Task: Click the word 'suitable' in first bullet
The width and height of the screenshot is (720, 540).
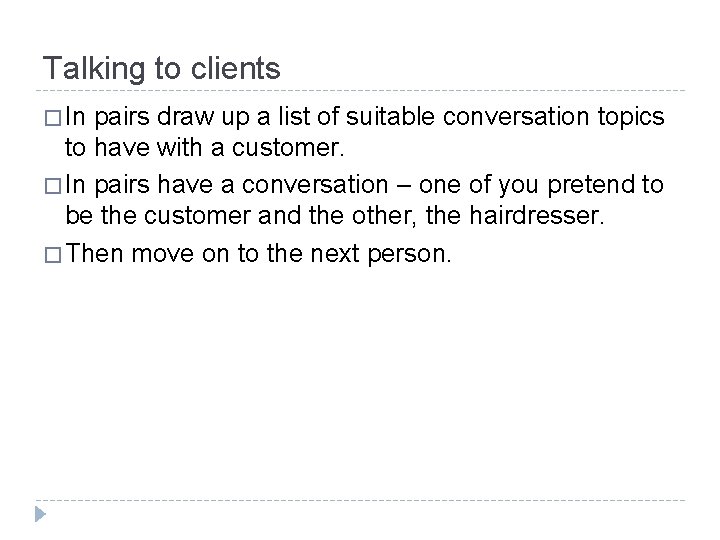Action: [390, 116]
